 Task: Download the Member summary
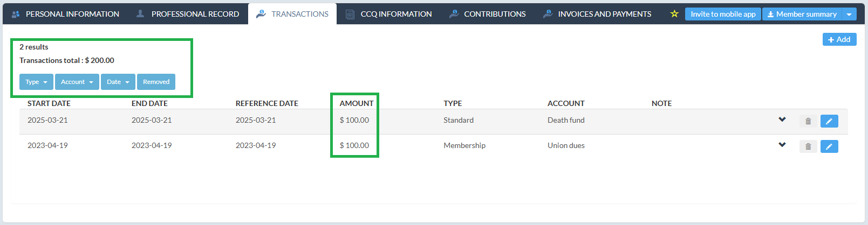click(x=802, y=14)
